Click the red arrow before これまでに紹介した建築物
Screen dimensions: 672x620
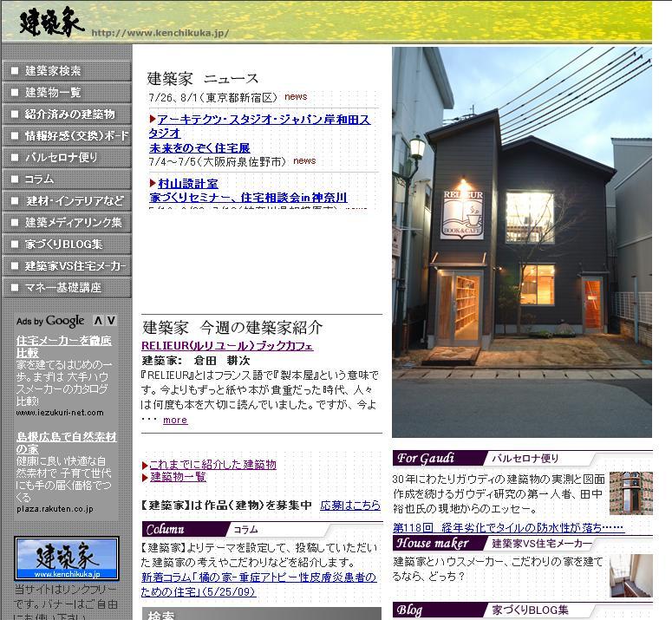[x=145, y=465]
